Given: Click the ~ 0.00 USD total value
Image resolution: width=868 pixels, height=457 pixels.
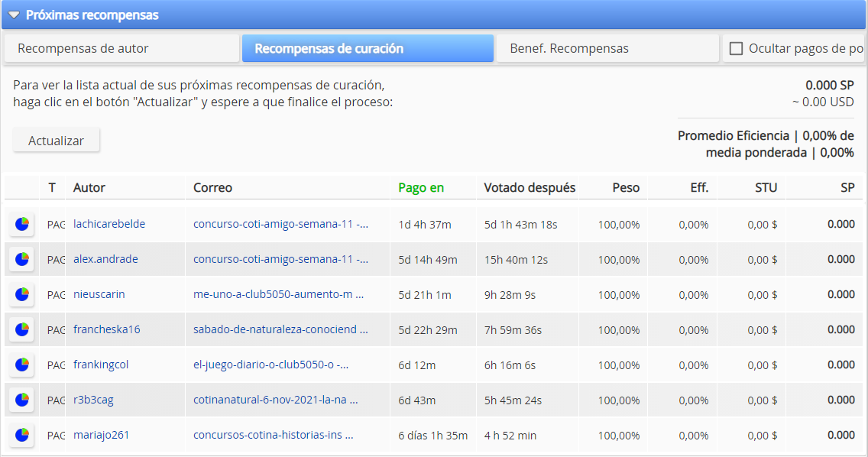Looking at the screenshot, I should [x=823, y=102].
